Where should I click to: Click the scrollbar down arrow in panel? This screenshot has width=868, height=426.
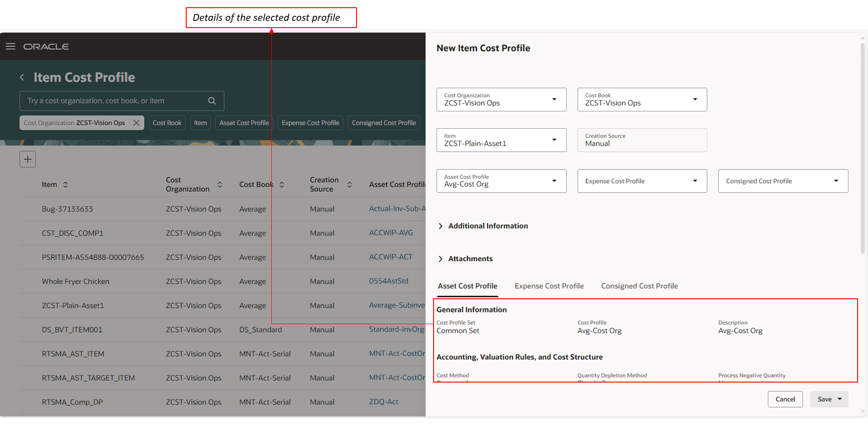(863, 412)
